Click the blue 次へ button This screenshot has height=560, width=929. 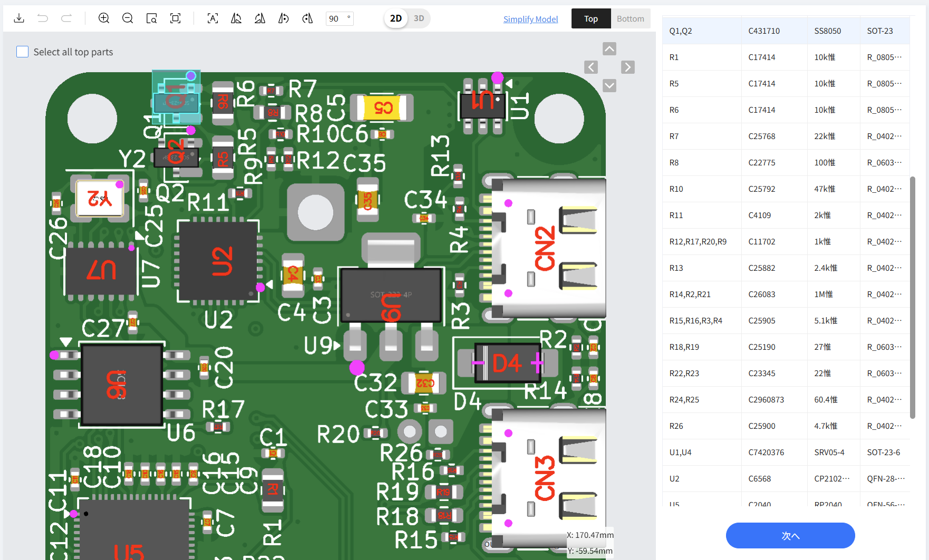tap(790, 536)
